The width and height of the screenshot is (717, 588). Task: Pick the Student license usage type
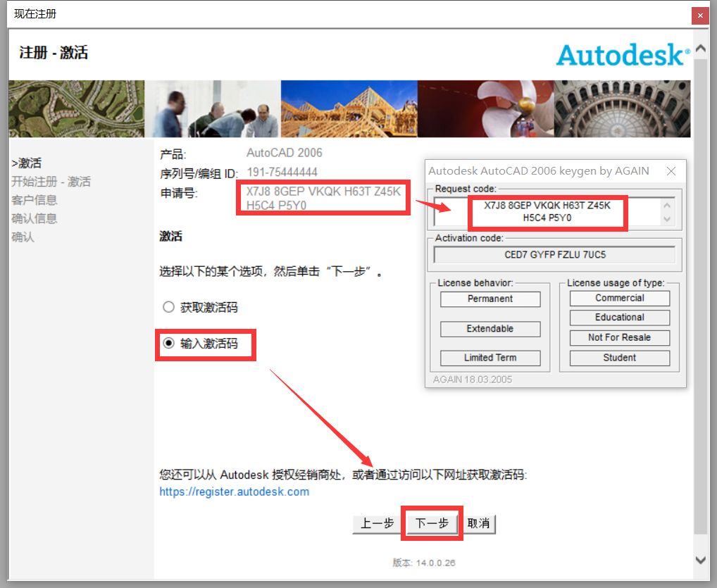pyautogui.click(x=620, y=358)
